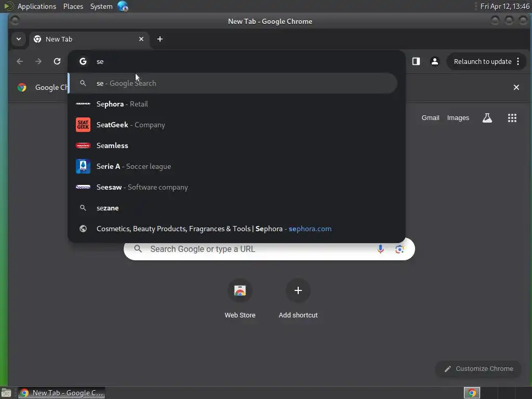Screen dimensions: 532x399
Task: Click the show desktop icon in bottom panel
Action: (6, 393)
